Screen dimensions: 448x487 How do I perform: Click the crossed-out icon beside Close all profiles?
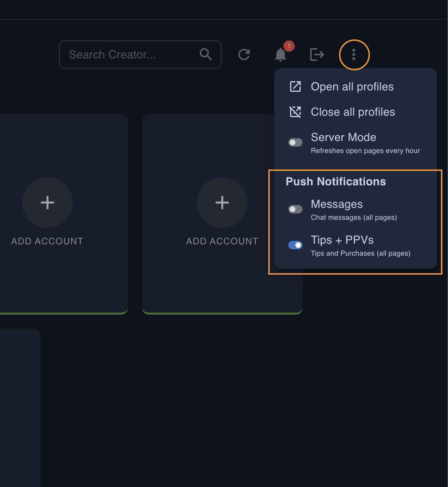tap(295, 112)
